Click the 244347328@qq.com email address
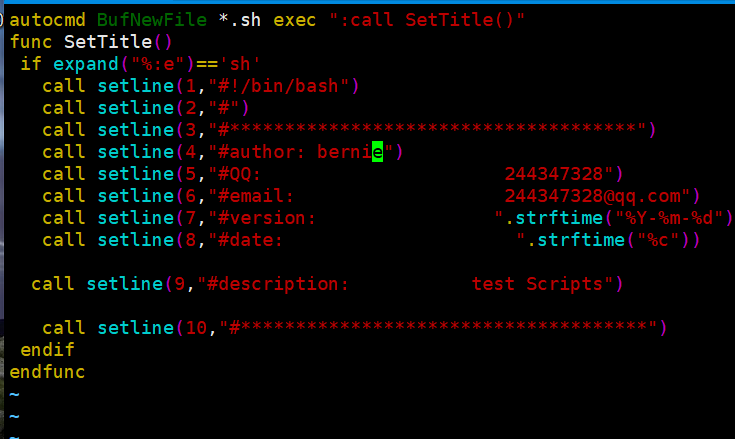 coord(596,196)
